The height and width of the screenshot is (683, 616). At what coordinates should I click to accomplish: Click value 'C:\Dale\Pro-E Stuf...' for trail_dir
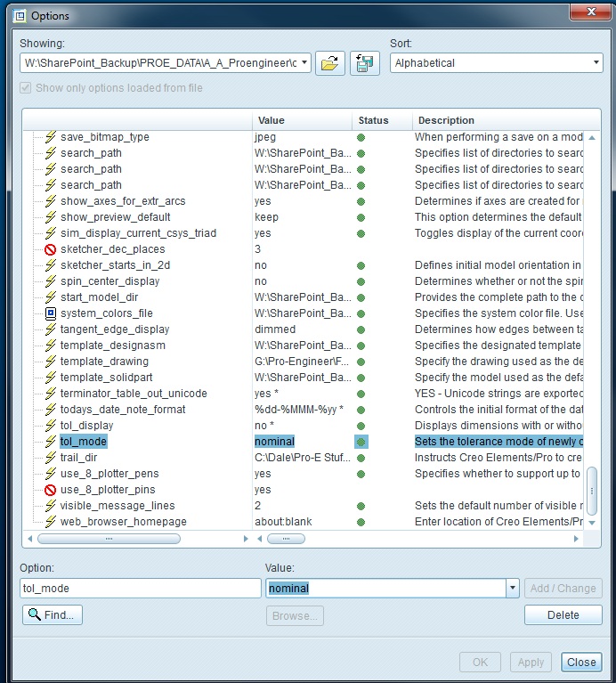pos(302,458)
